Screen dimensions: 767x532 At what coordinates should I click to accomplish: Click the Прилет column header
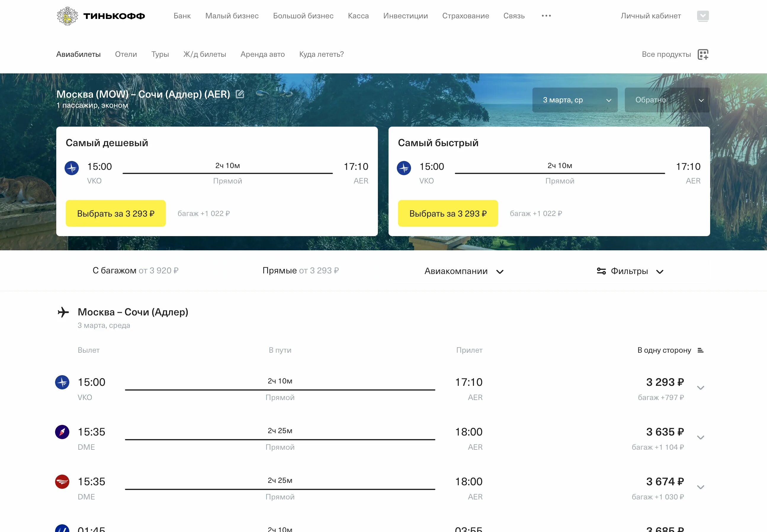(469, 350)
